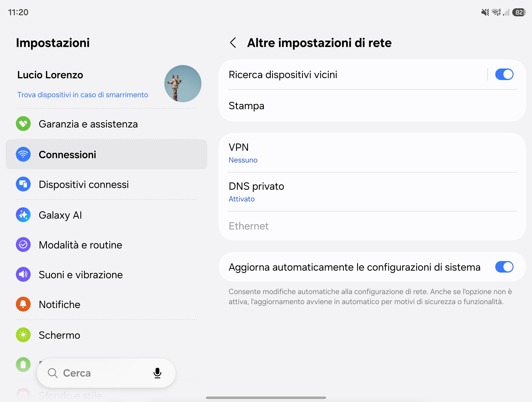Viewport: 532px width, 402px height.
Task: Select Schermo in the settings list
Action: 106,335
